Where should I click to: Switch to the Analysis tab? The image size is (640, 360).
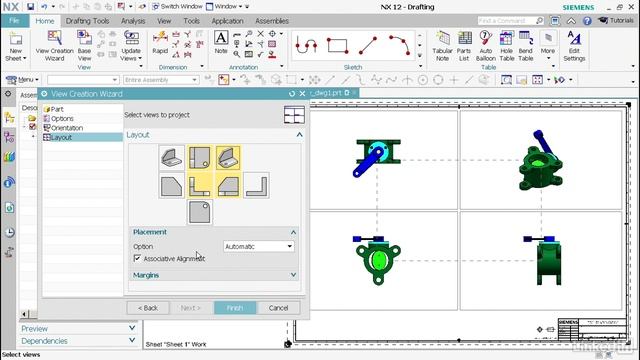133,21
